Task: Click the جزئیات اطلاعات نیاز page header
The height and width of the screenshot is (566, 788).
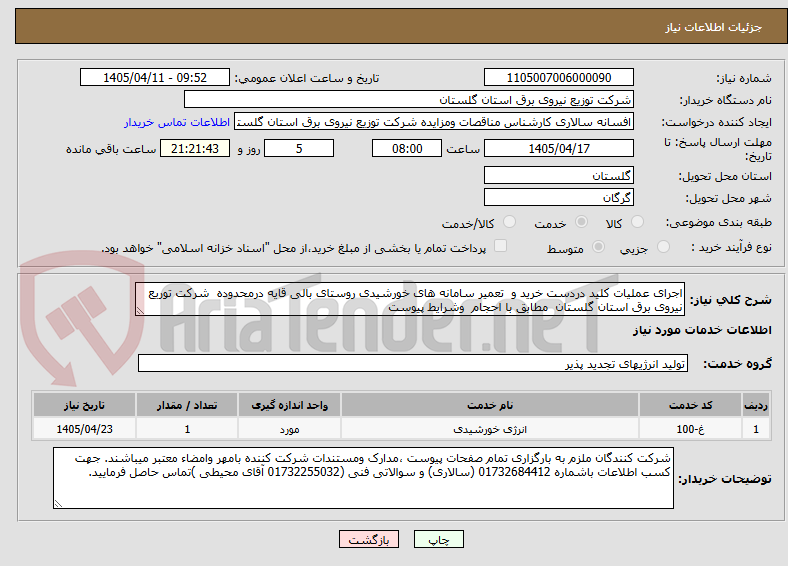Action: (714, 27)
